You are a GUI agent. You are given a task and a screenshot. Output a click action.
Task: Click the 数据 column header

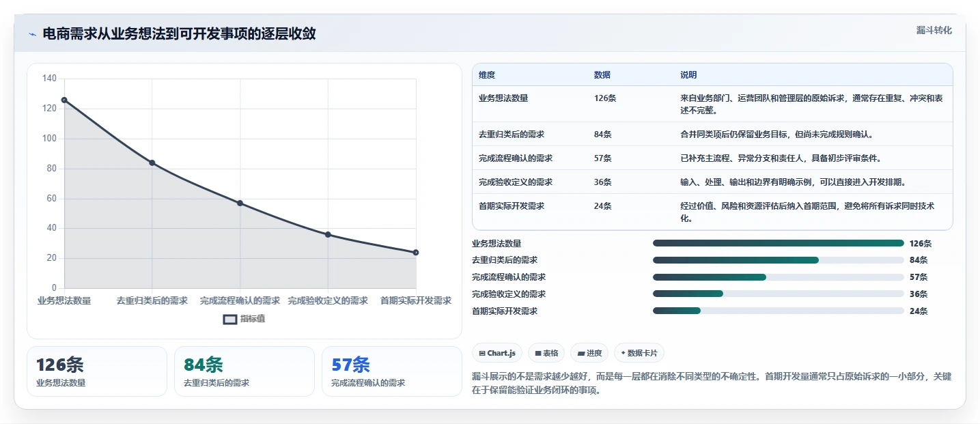pos(602,74)
